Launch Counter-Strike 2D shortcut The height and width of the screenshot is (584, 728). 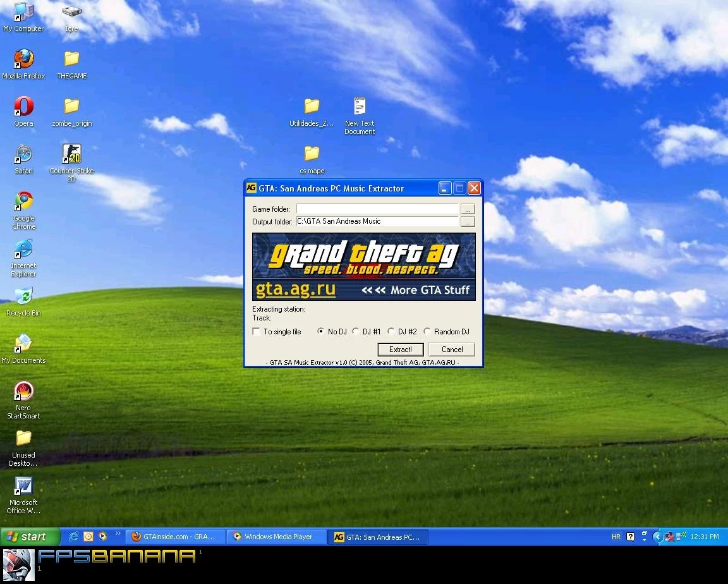(x=71, y=162)
